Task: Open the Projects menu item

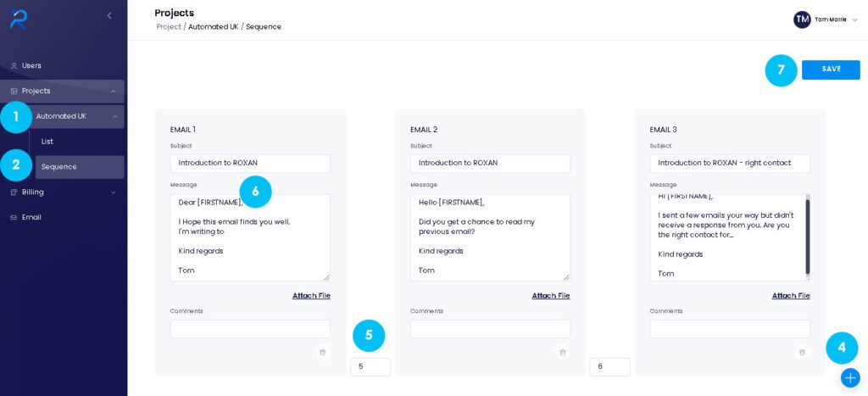Action: (62, 92)
